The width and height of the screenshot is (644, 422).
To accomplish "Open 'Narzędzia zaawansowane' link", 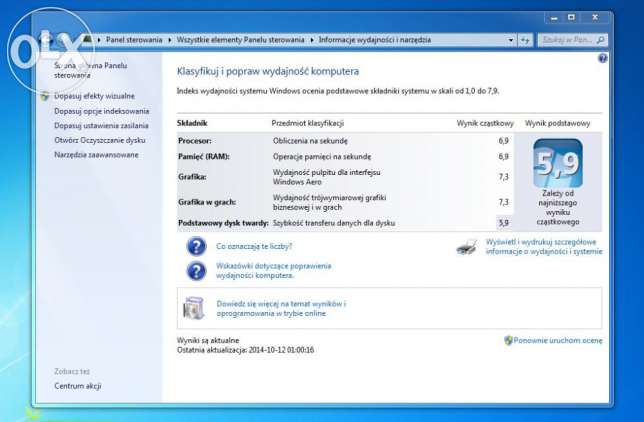I will (x=96, y=155).
